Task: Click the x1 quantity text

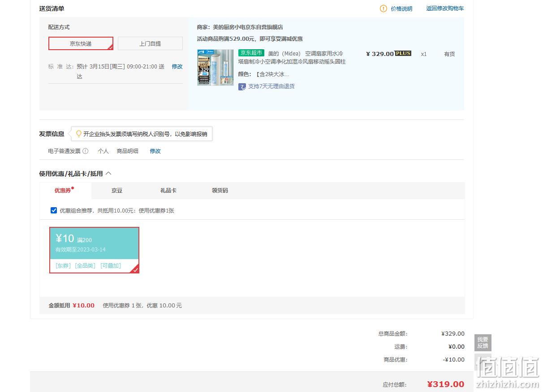Action: coord(424,54)
